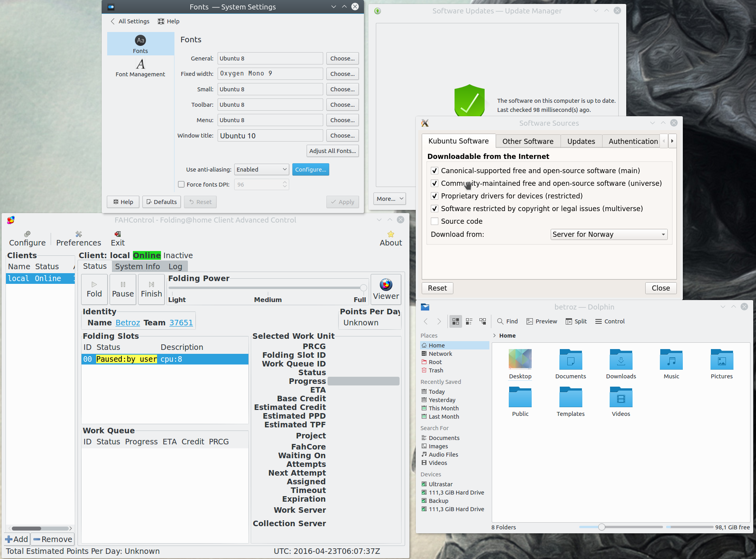Viewport: 756px width, 559px height.
Task: Click Reset in Software Sources
Action: 437,288
